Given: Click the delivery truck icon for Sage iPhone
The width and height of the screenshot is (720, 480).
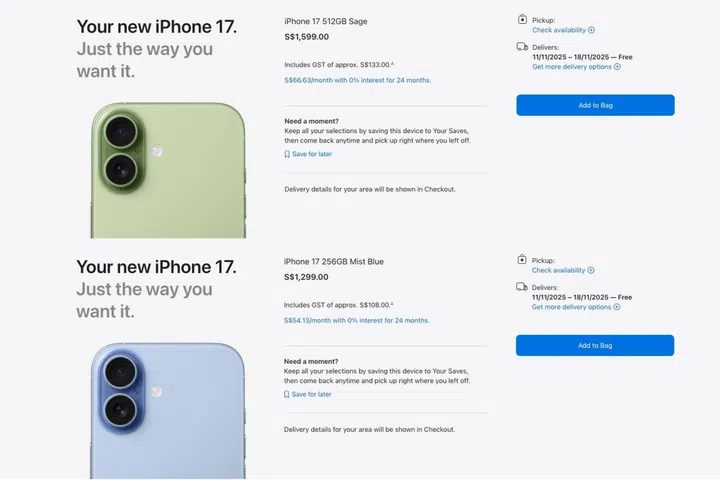Looking at the screenshot, I should click(522, 46).
